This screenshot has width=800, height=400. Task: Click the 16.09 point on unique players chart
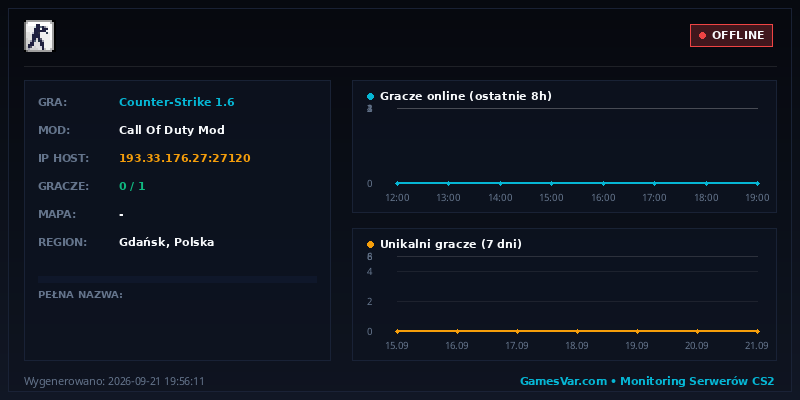pos(457,331)
